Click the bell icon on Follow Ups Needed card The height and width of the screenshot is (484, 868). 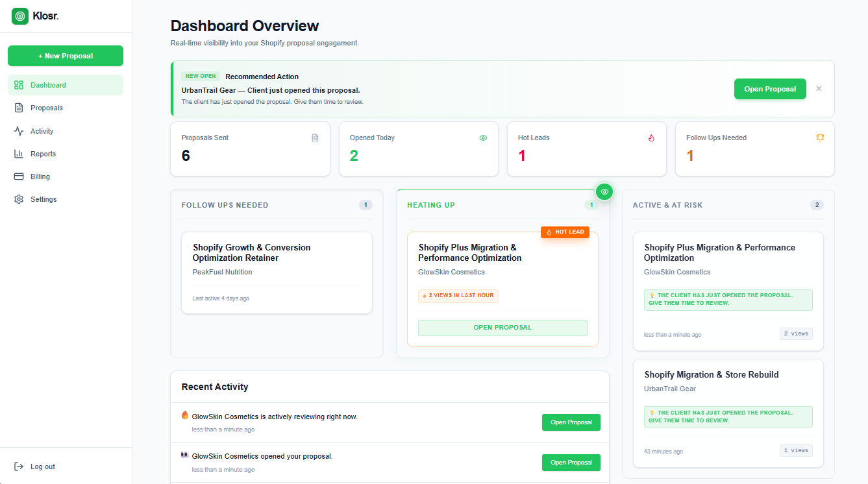(x=819, y=138)
